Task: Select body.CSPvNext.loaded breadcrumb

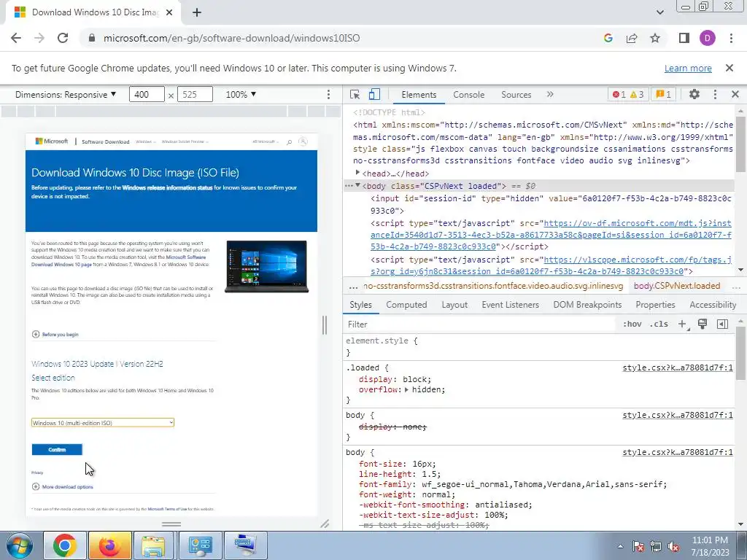Action: pyautogui.click(x=676, y=286)
